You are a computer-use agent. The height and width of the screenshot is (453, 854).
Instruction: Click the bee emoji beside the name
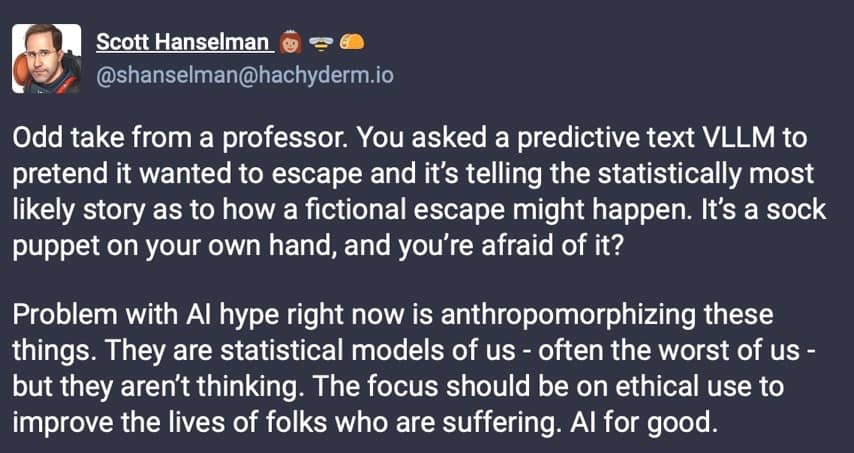coord(323,42)
